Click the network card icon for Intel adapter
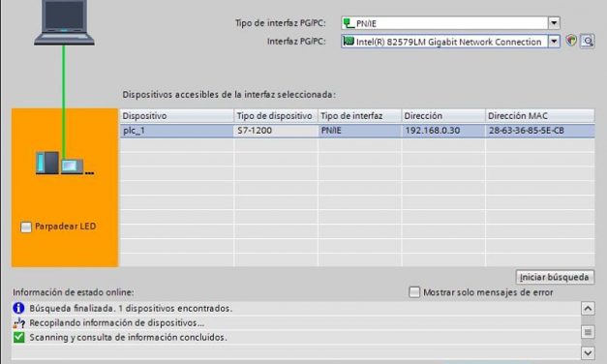This screenshot has height=364, width=607. [349, 42]
